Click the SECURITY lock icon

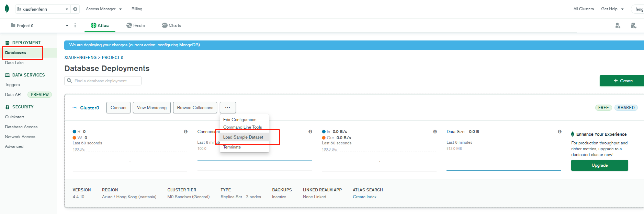[x=8, y=107]
